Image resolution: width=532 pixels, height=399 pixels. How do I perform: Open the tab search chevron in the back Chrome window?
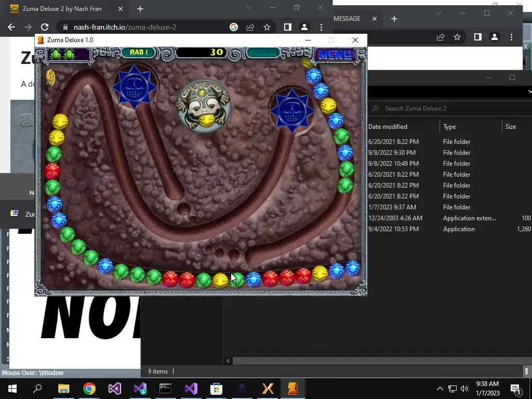[x=439, y=13]
